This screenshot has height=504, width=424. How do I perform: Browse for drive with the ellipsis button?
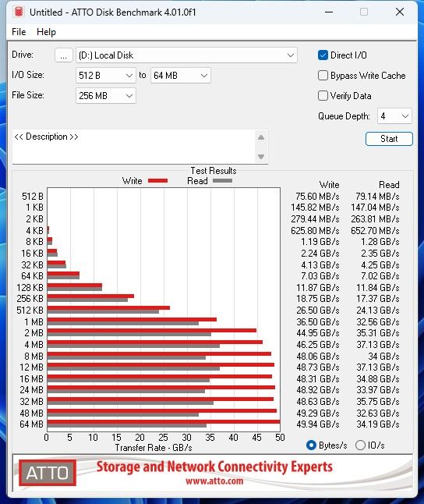click(x=64, y=55)
